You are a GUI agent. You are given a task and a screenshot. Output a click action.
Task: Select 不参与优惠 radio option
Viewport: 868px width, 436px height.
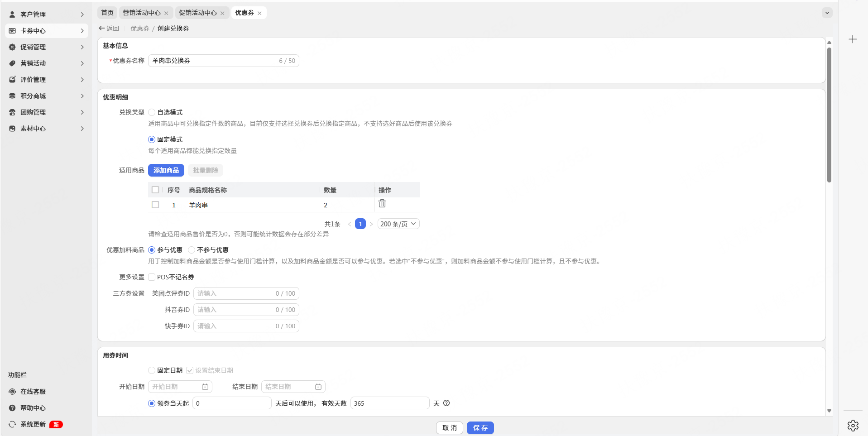[x=192, y=250]
